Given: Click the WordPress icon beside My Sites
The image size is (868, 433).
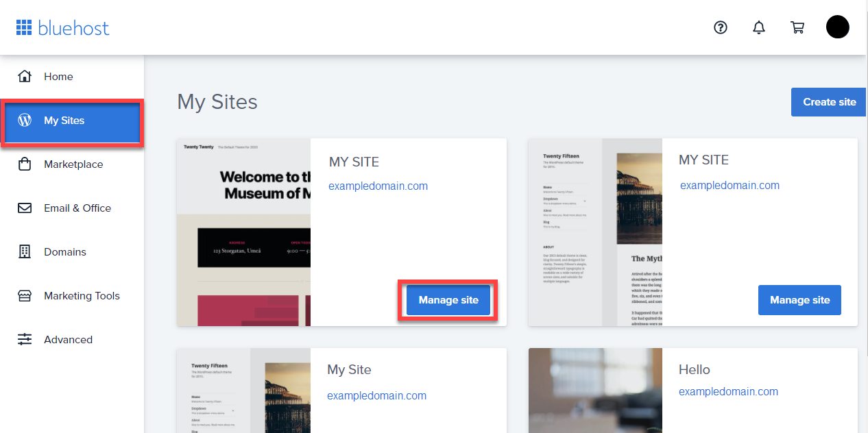Looking at the screenshot, I should coord(25,120).
